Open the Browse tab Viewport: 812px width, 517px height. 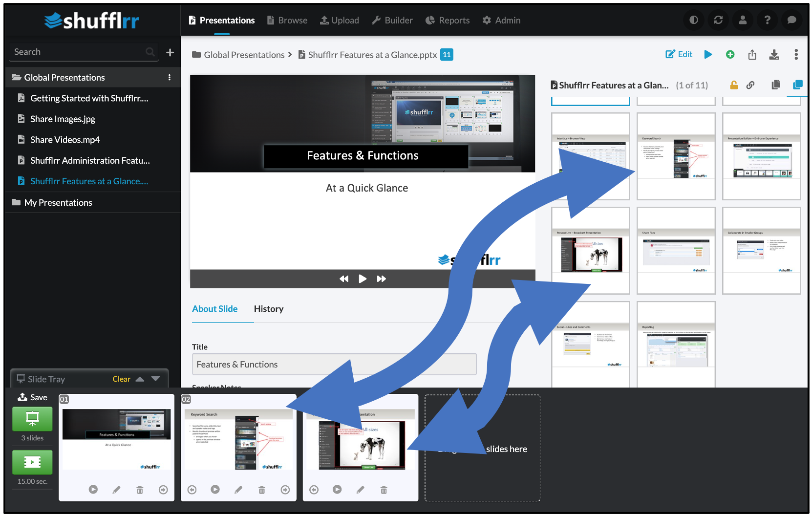pos(287,20)
